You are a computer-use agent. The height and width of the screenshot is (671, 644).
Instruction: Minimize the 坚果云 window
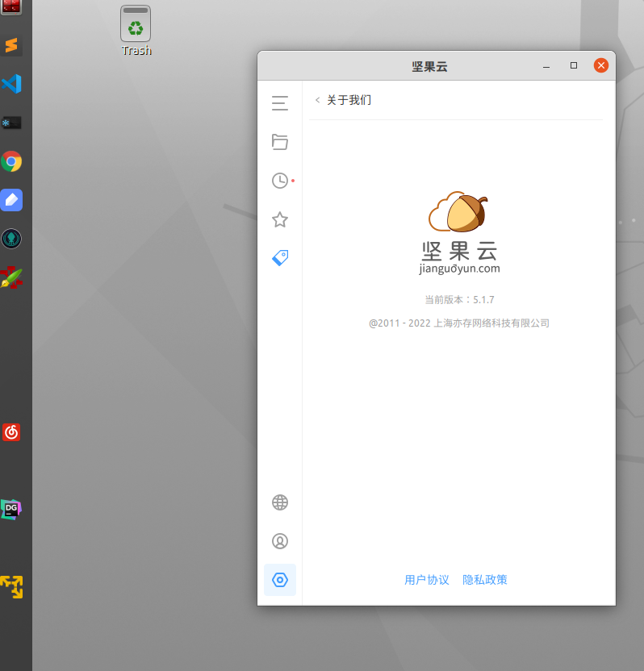point(546,66)
